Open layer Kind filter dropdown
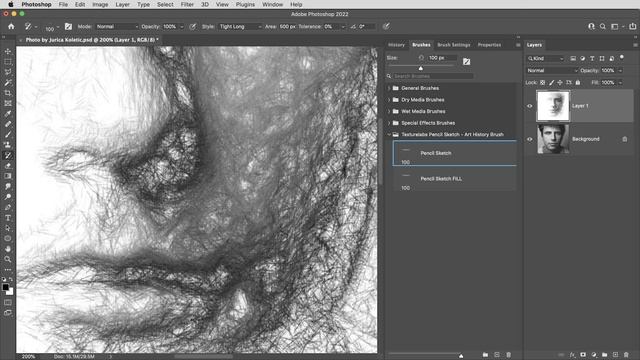The image size is (640, 360). (545, 58)
